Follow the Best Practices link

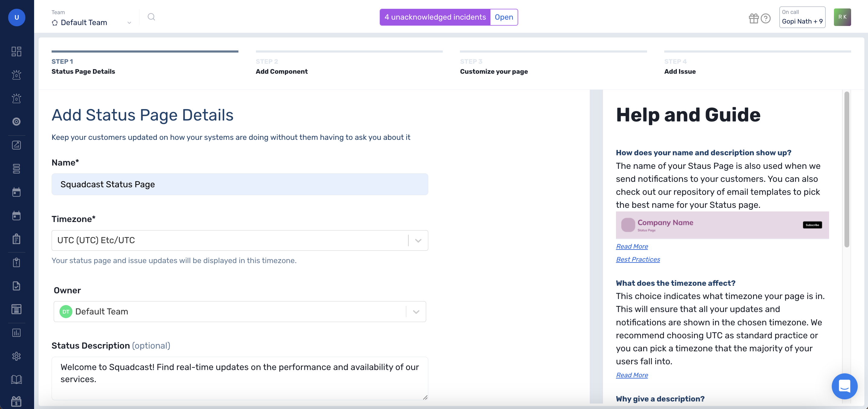tap(637, 259)
